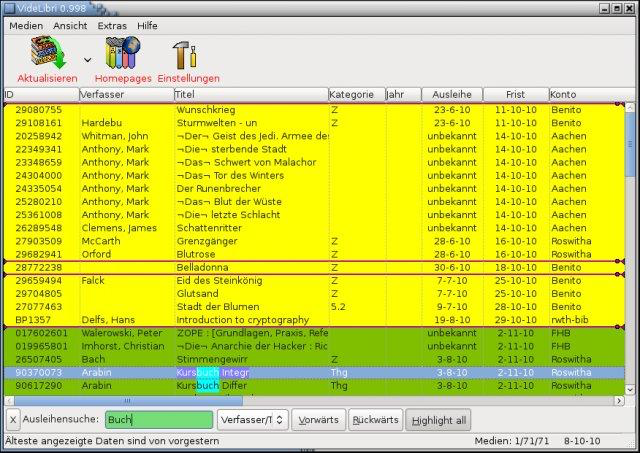Click category 5.2 cell

coord(338,306)
